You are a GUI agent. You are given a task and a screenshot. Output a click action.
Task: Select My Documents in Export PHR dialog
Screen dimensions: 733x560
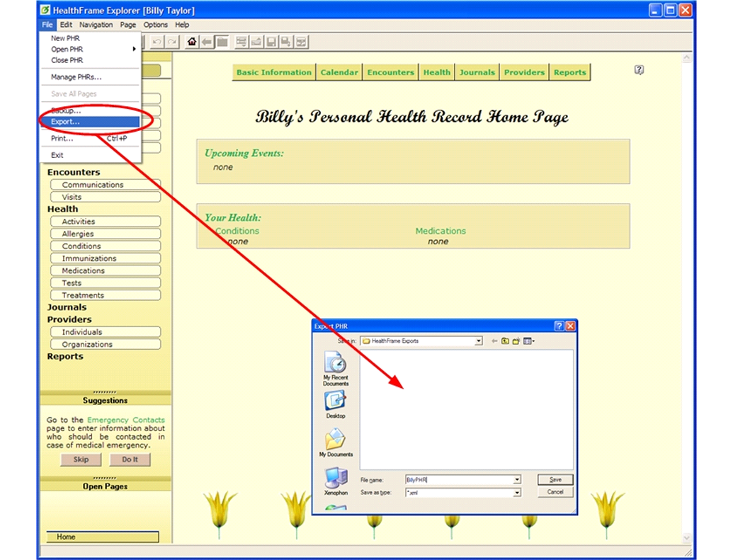(x=336, y=442)
